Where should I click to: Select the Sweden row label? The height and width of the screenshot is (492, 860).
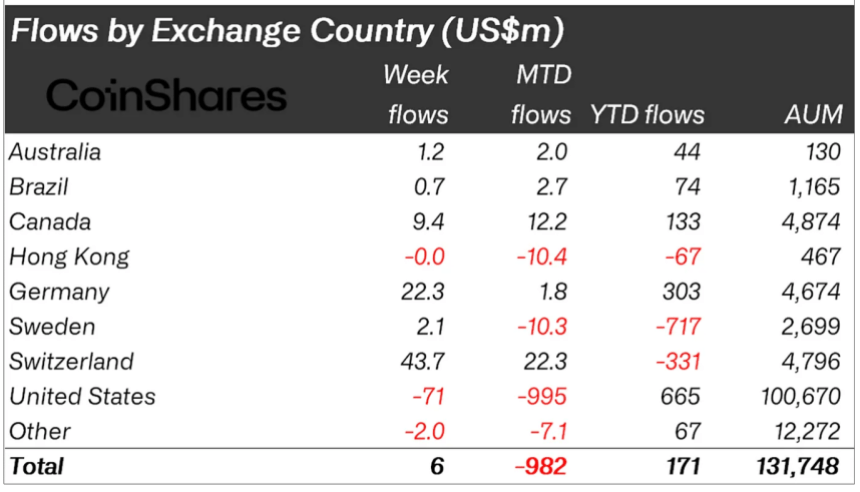(52, 327)
